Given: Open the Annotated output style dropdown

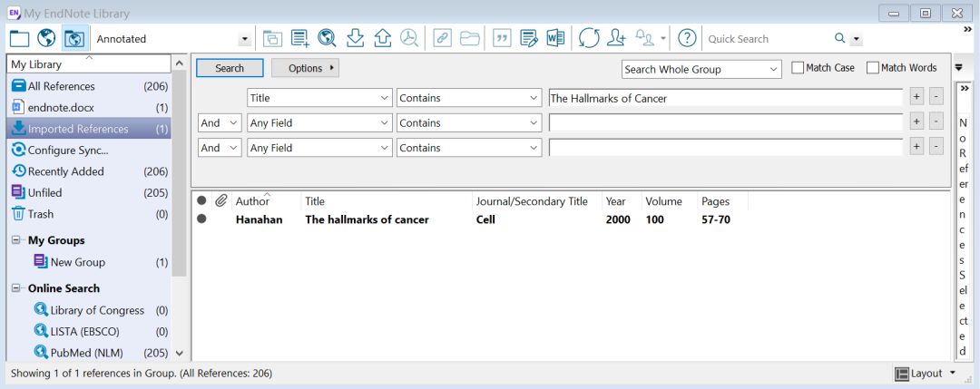Looking at the screenshot, I should point(244,39).
